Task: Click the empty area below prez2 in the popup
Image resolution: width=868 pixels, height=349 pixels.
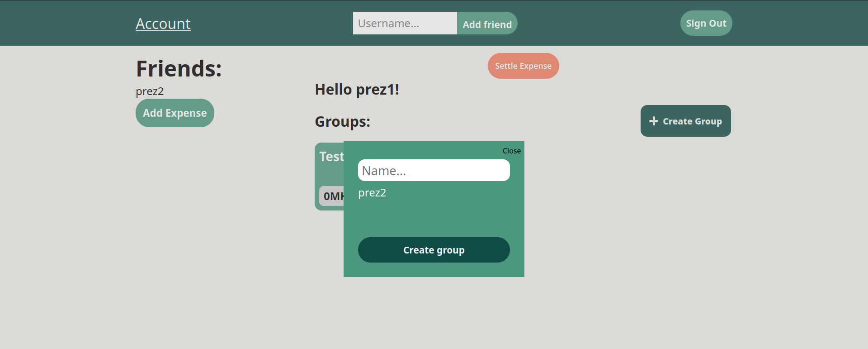Action: click(434, 217)
